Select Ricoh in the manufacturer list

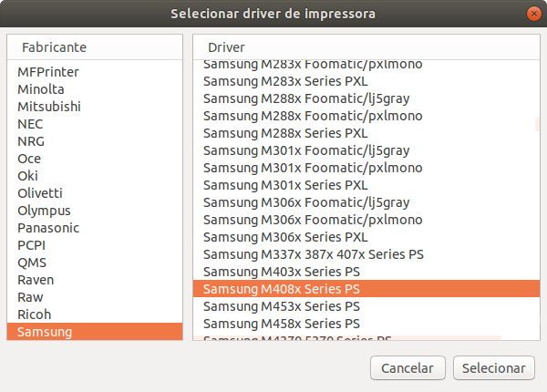35,315
